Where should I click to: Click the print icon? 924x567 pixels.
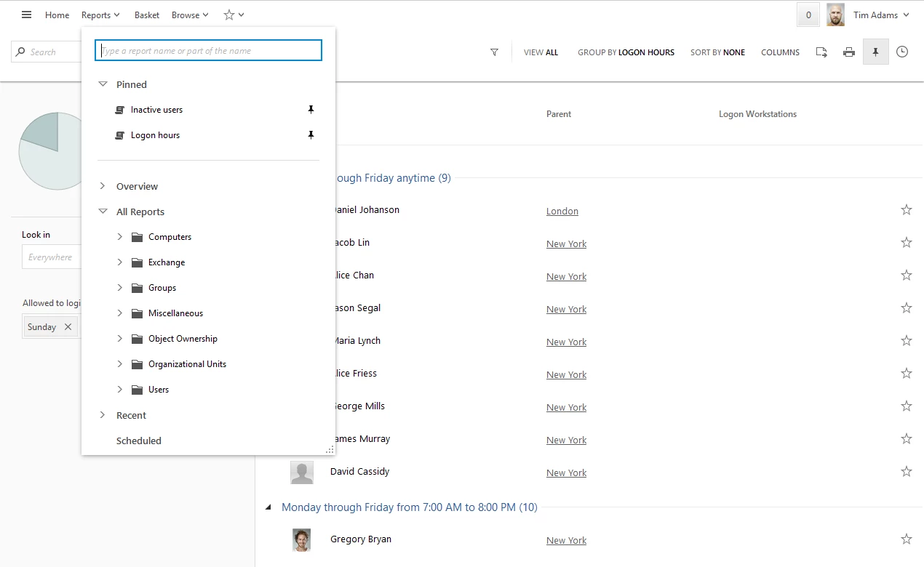click(849, 52)
